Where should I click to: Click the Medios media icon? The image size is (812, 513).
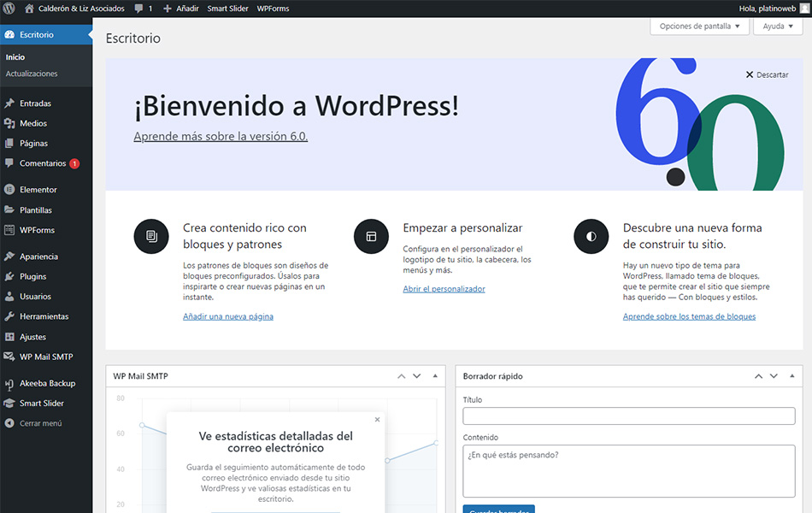[x=9, y=123]
